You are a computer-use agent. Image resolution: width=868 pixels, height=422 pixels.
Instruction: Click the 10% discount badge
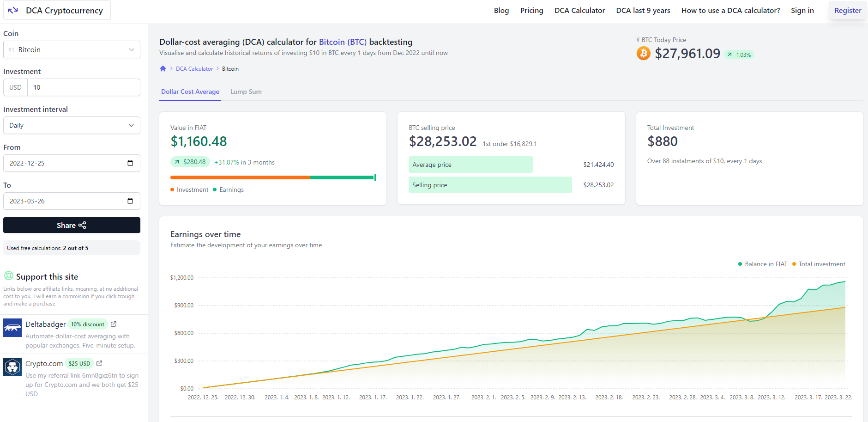coord(88,324)
